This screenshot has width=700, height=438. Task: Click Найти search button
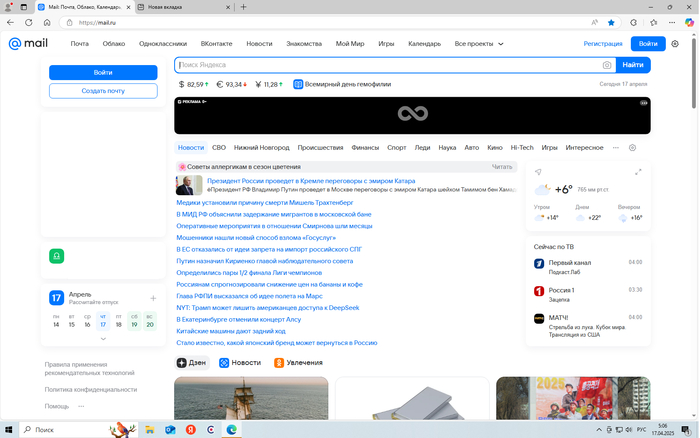coord(633,65)
